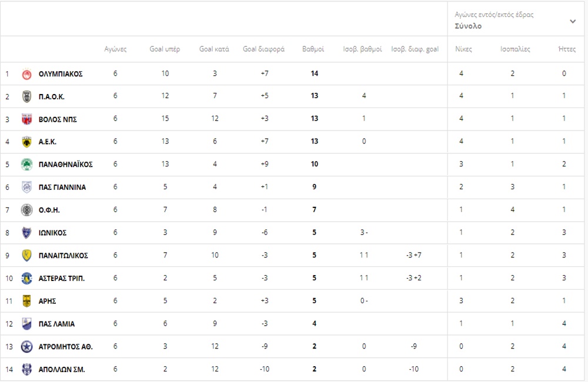The image size is (588, 382).
Task: Sort by 'Αγώνες' column header
Action: (x=115, y=49)
